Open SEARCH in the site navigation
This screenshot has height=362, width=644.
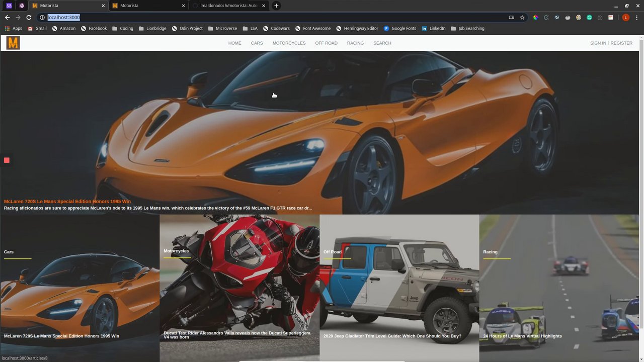tap(382, 43)
